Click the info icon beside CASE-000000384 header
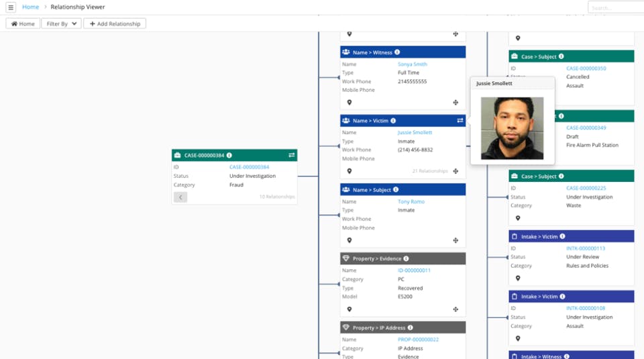 point(229,155)
